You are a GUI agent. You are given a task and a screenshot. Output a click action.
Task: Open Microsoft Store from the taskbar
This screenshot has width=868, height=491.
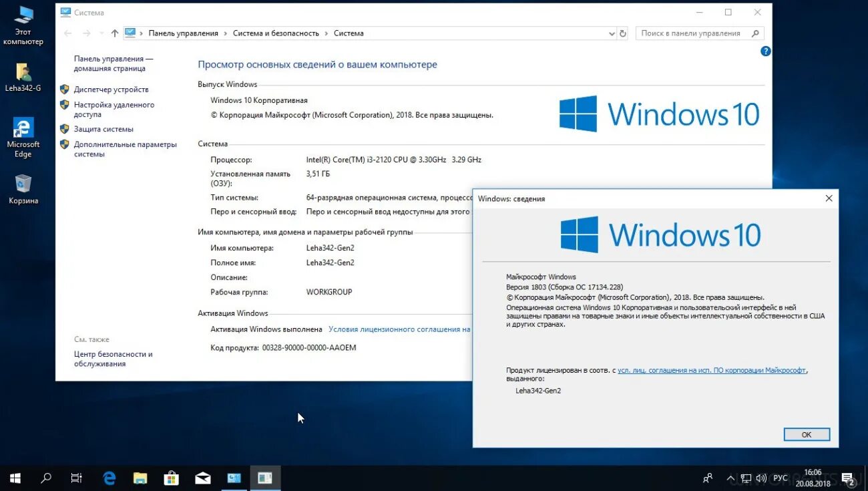pos(172,478)
